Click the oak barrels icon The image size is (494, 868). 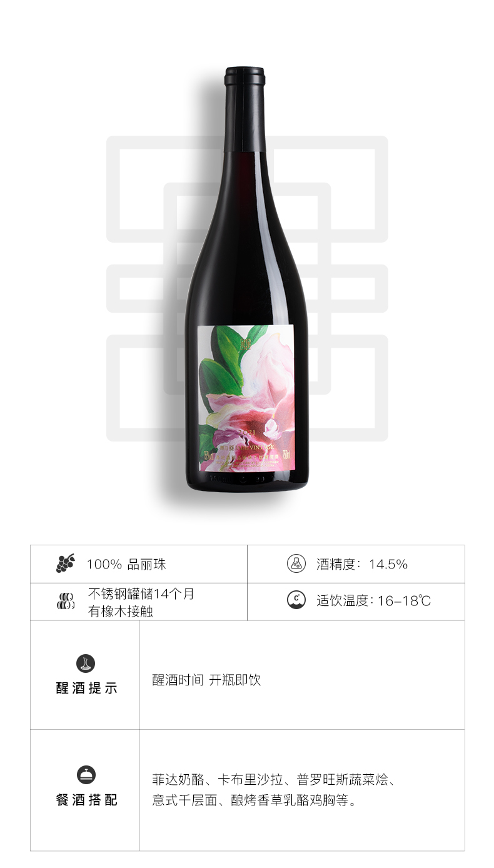tap(66, 601)
